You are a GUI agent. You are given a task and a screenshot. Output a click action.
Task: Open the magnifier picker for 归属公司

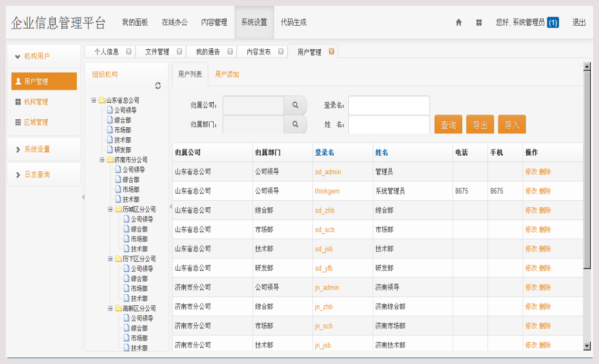(x=295, y=105)
